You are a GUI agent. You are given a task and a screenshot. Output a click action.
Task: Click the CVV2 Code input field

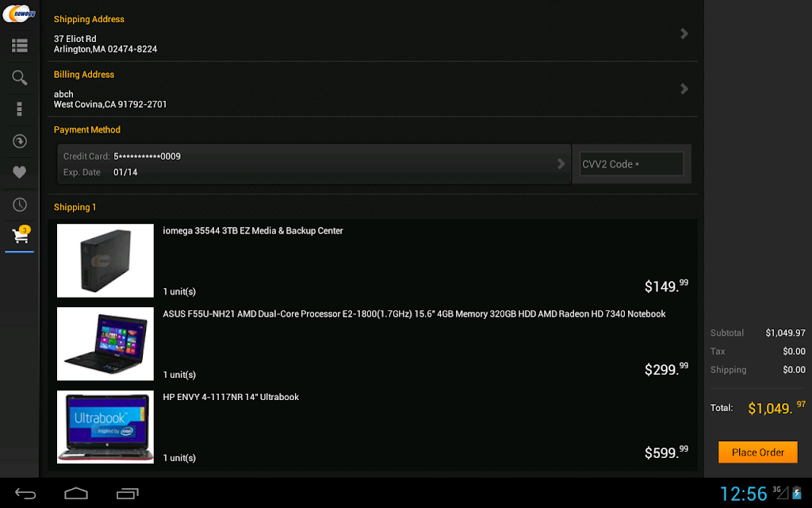coord(631,164)
